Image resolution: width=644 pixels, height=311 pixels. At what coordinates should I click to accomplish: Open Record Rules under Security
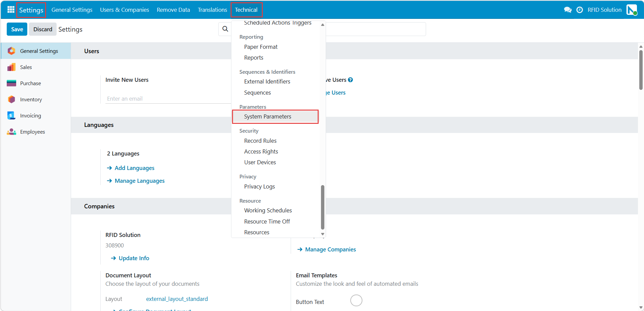click(260, 141)
